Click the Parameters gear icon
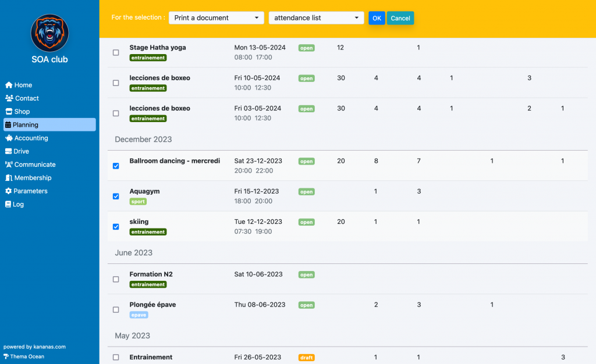 tap(9, 191)
